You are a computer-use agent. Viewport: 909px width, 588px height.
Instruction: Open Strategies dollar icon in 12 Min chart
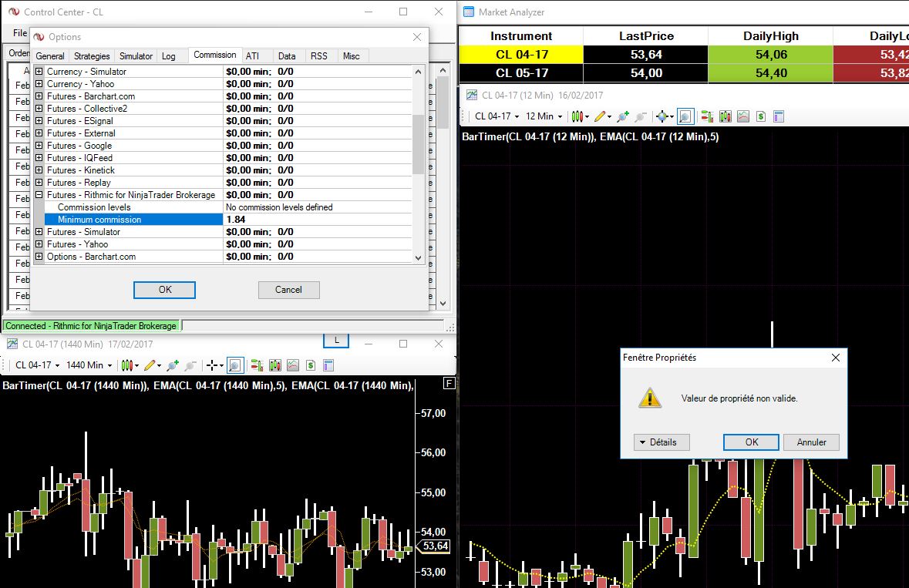pos(761,116)
